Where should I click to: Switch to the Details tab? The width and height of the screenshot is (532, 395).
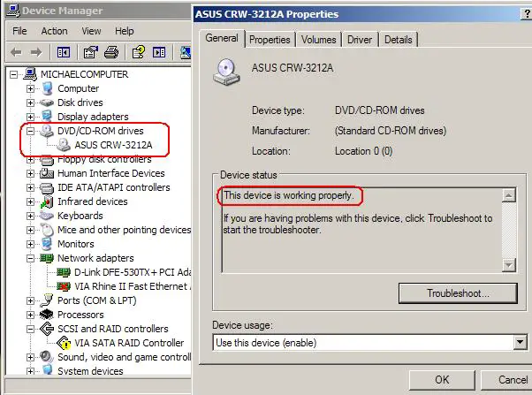click(x=399, y=40)
